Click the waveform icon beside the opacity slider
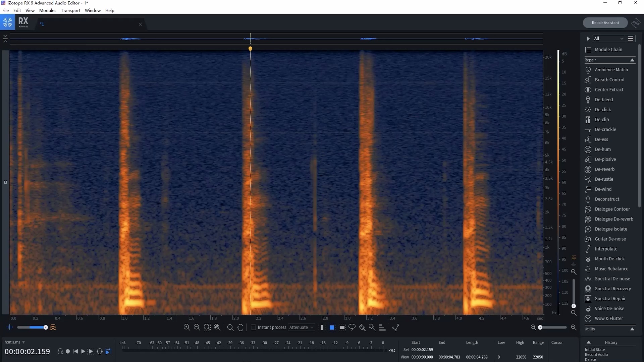This screenshot has width=644, height=362. click(x=9, y=327)
